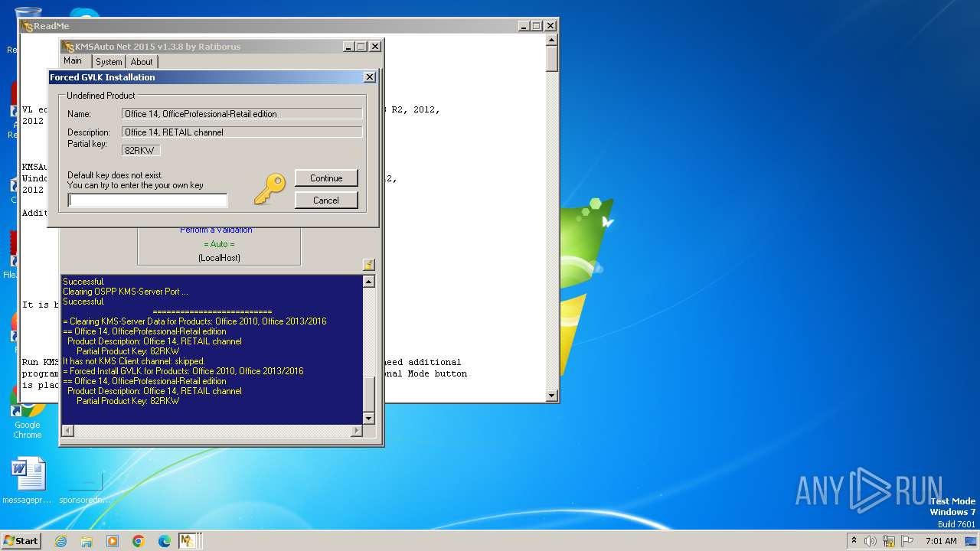Image resolution: width=980 pixels, height=551 pixels.
Task: Click the volume speaker tray icon
Action: click(x=871, y=541)
